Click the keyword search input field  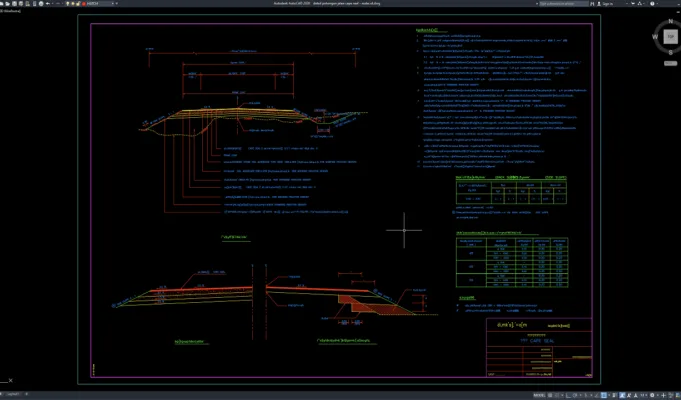(x=564, y=3)
